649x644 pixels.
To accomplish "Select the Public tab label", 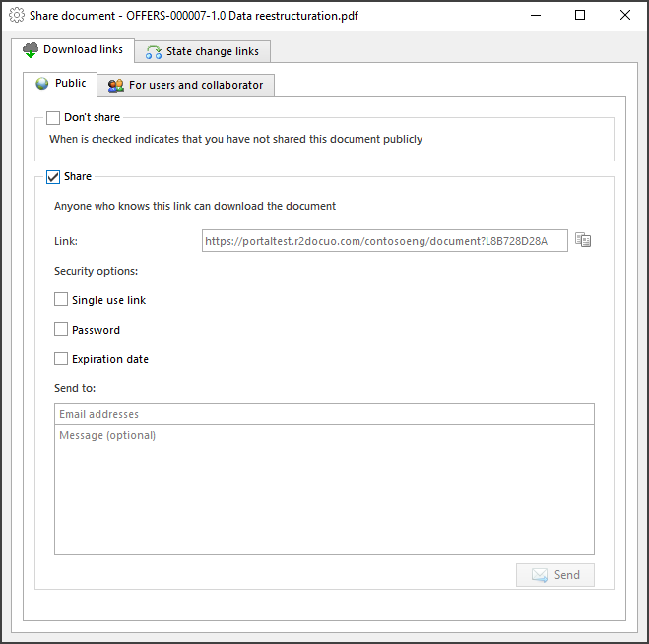I will tap(70, 83).
